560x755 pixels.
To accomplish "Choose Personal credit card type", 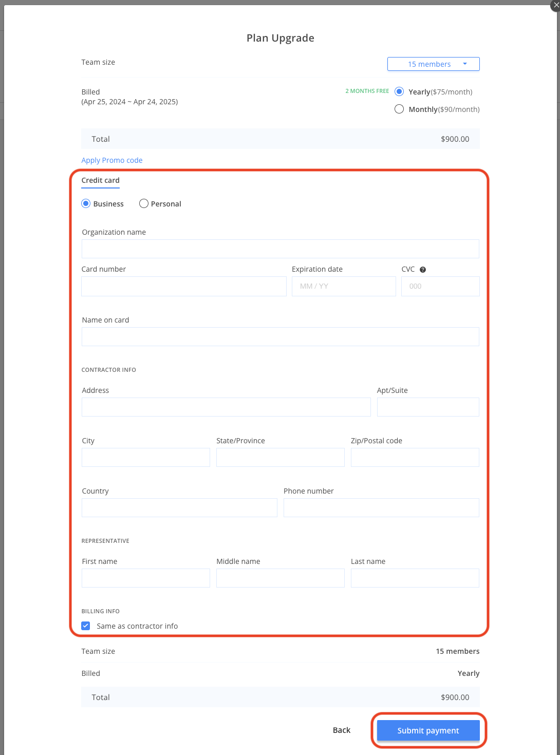I will pyautogui.click(x=143, y=203).
